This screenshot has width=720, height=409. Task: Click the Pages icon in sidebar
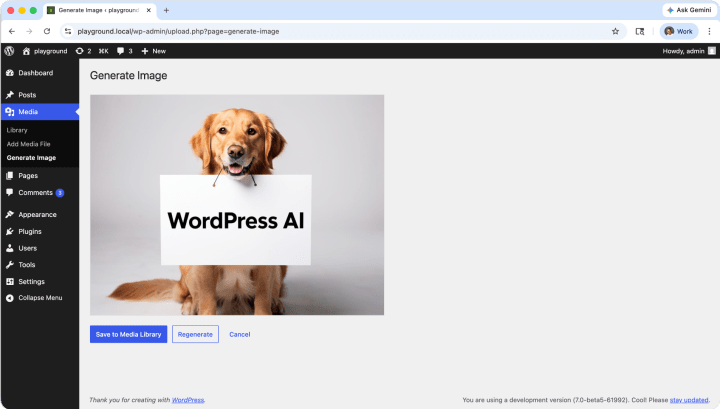pos(10,175)
